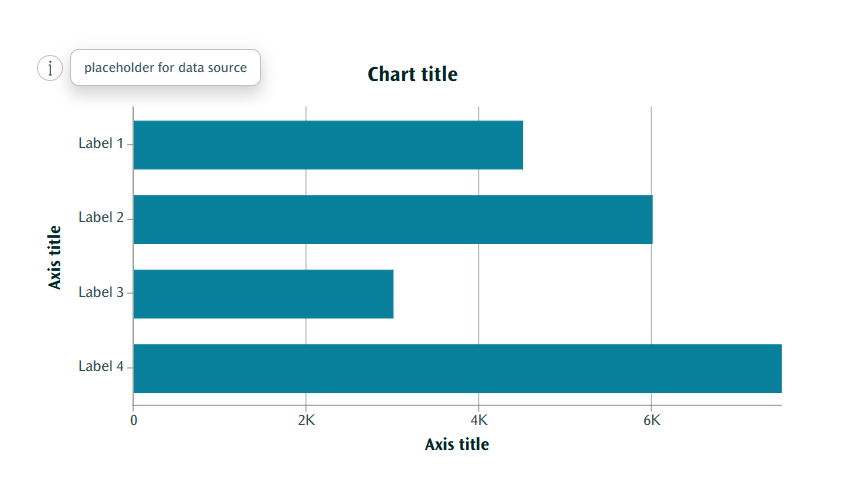Click the Label 3 bar
The height and width of the screenshot is (494, 848).
(263, 294)
